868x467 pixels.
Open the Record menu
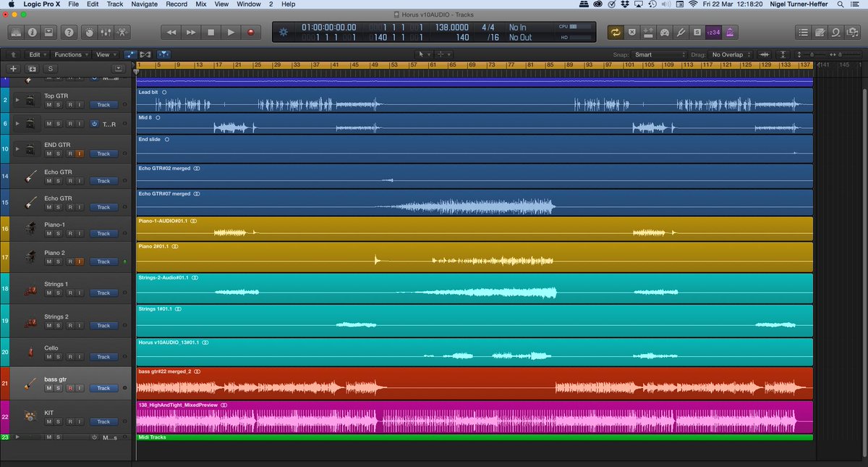click(176, 4)
